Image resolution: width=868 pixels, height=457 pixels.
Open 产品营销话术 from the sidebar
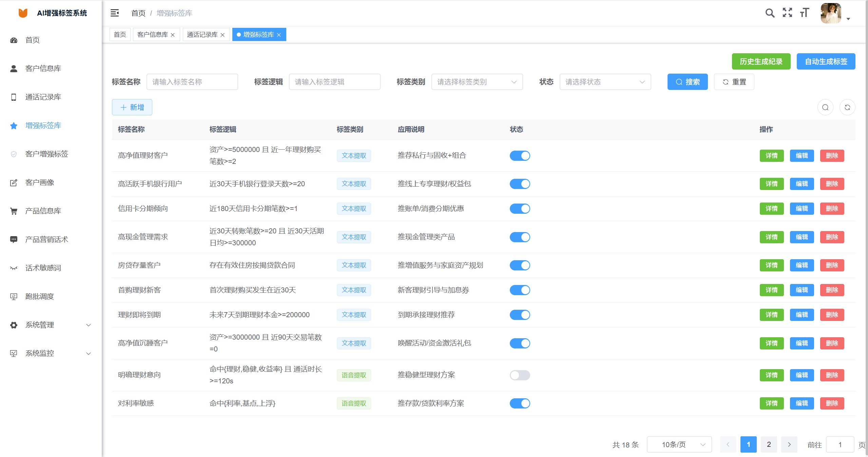click(x=46, y=239)
